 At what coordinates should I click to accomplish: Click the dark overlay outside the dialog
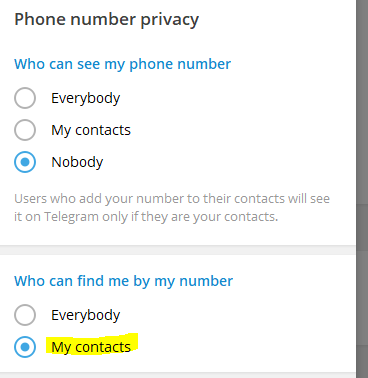(x=362, y=189)
